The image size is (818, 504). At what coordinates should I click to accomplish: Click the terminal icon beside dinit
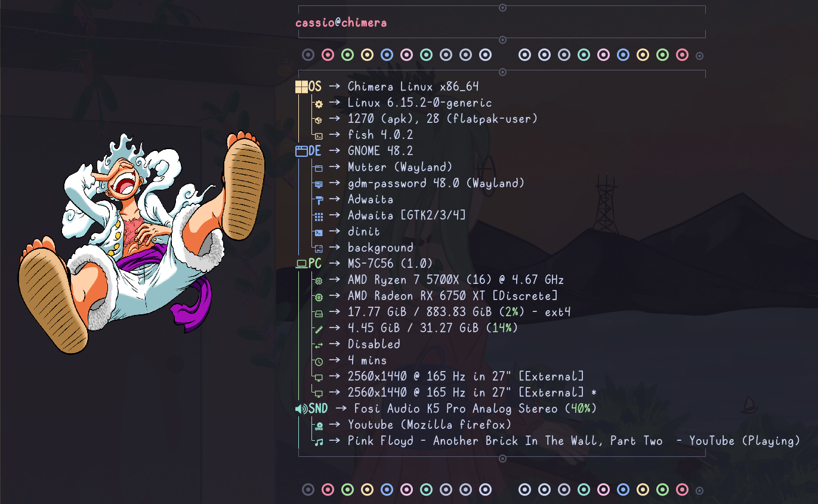pyautogui.click(x=319, y=233)
